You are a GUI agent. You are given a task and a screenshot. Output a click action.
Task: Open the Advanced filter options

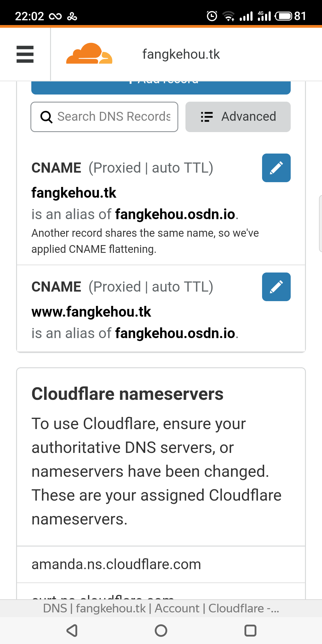click(238, 117)
